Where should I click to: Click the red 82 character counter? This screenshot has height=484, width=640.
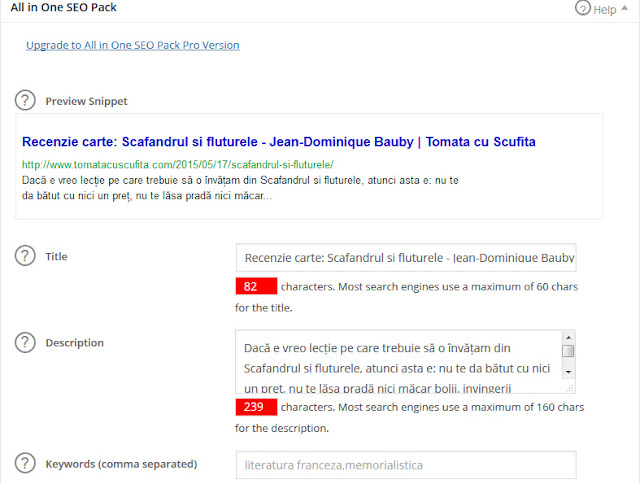tap(256, 286)
